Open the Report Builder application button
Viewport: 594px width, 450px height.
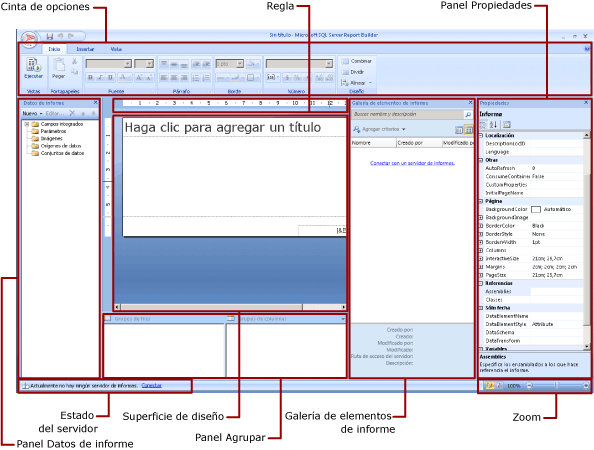click(x=30, y=39)
